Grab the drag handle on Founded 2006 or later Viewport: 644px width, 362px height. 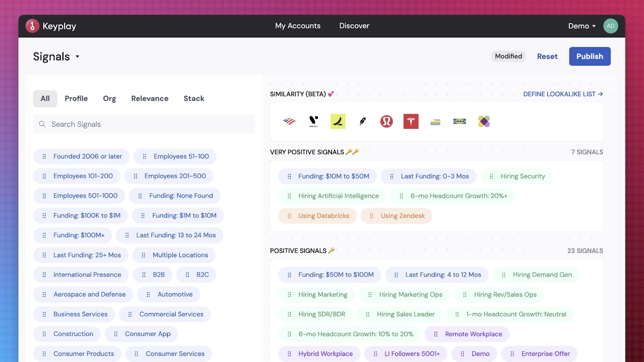click(44, 156)
